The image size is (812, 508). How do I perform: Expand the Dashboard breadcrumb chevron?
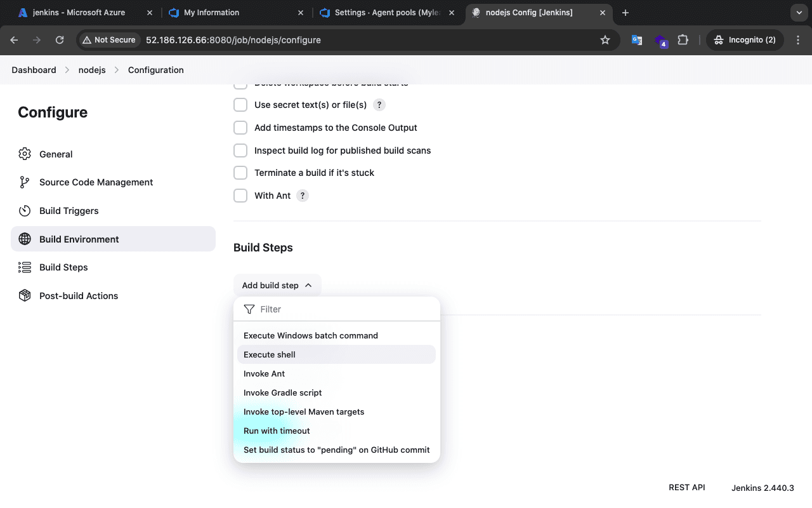(67, 70)
